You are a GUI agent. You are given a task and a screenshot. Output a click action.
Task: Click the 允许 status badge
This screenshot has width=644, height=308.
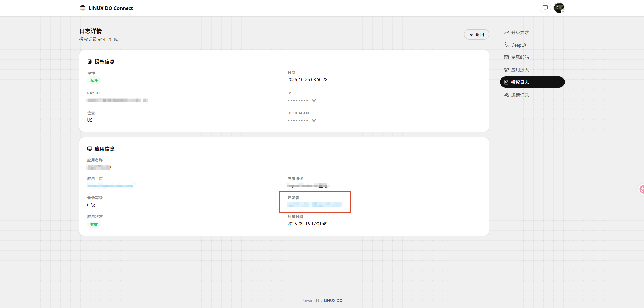point(94,80)
